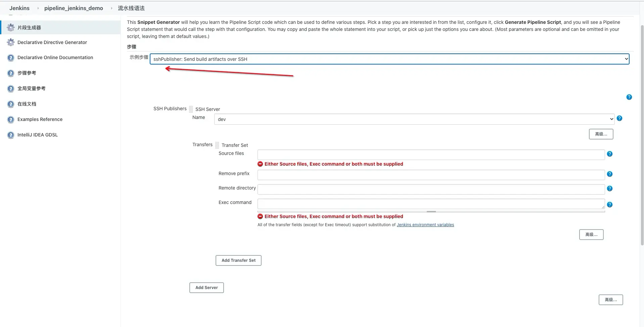Click the help icon next to Remove prefix

click(610, 174)
